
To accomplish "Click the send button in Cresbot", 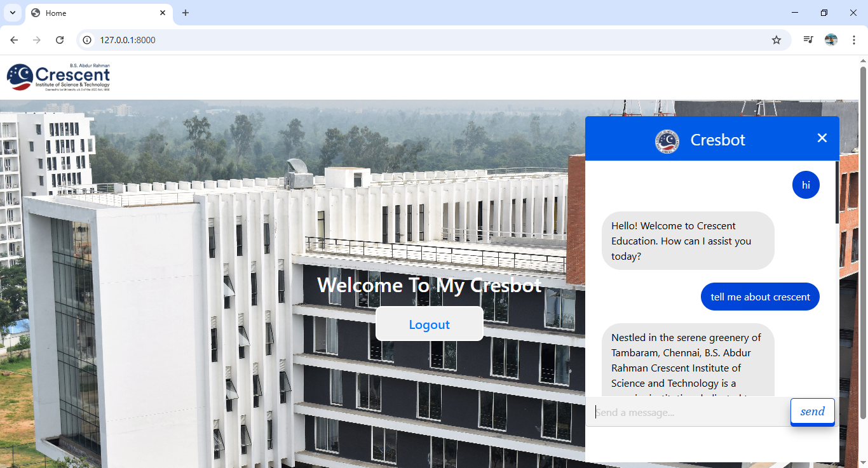I will [812, 411].
